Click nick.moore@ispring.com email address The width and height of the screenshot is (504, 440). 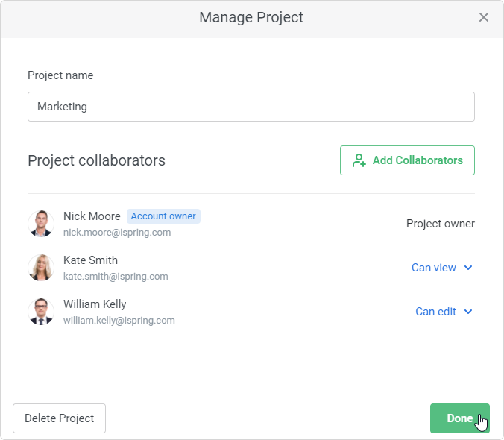[117, 233]
